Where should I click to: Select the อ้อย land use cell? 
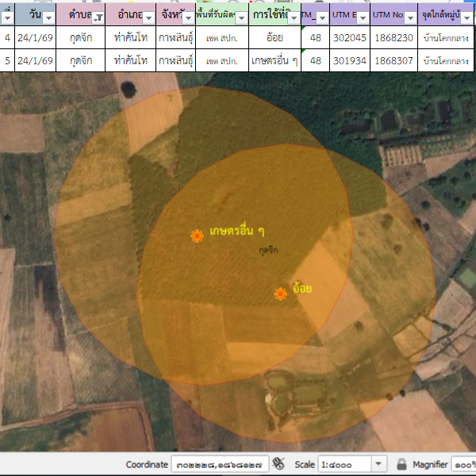274,36
